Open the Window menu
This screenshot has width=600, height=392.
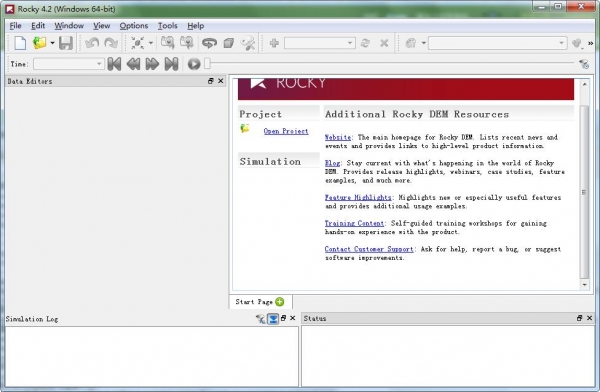tap(69, 26)
